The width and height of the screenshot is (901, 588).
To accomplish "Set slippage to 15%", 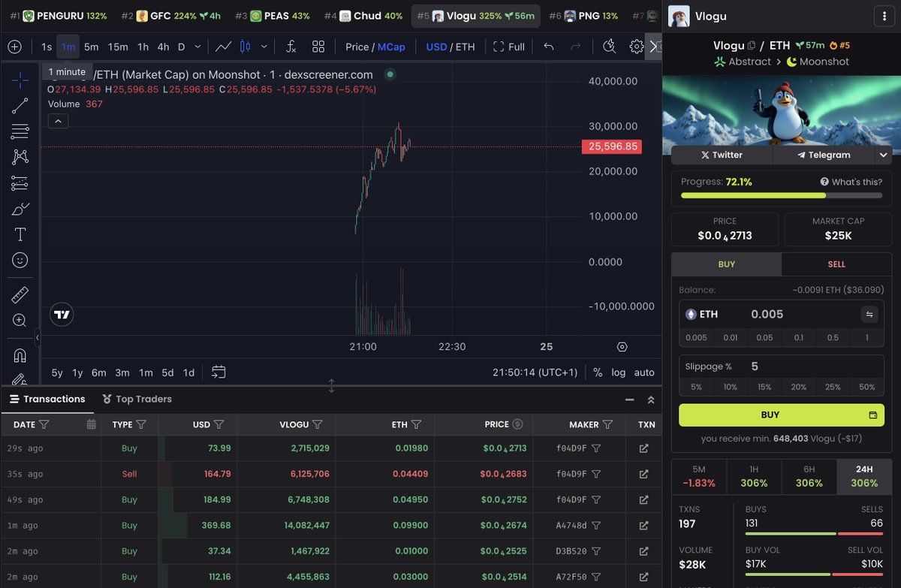I will (764, 387).
